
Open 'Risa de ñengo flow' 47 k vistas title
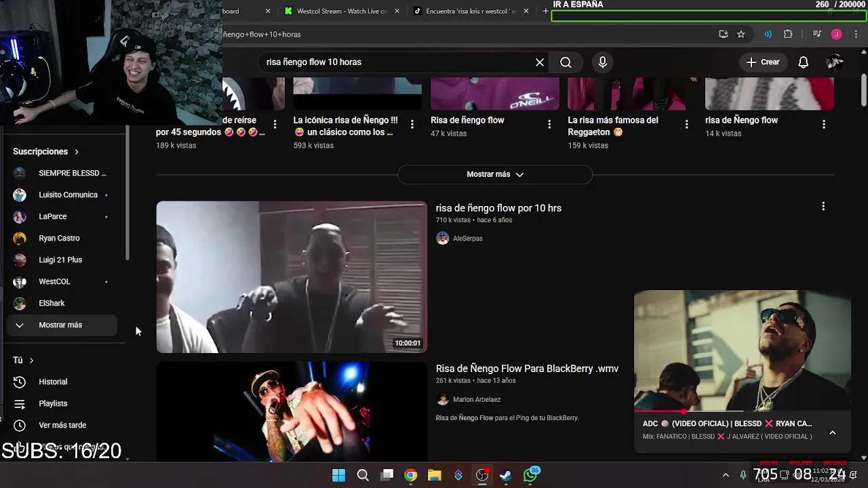point(467,120)
